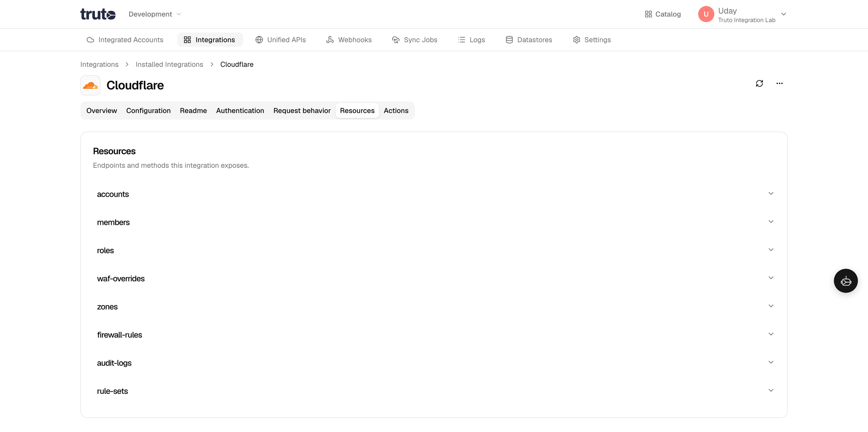Click the Unified APIs globe icon
Screen dimensions: 868x432
click(259, 40)
